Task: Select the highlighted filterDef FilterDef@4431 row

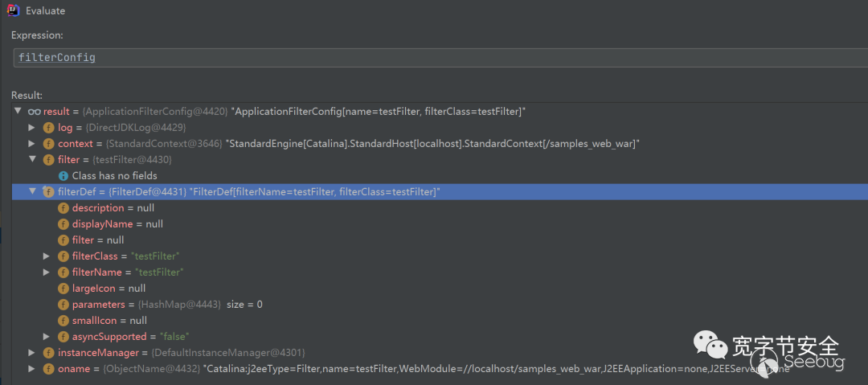Action: tap(440, 191)
